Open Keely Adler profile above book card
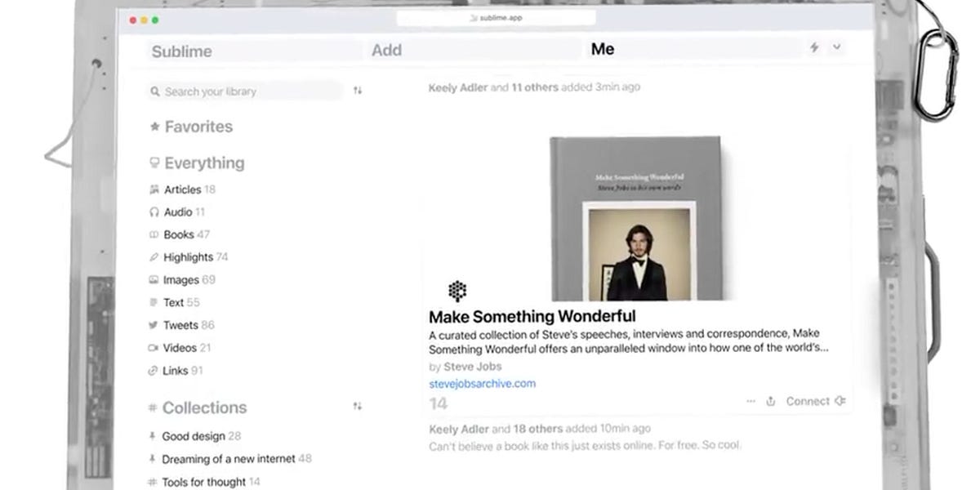980x490 pixels. click(x=458, y=87)
